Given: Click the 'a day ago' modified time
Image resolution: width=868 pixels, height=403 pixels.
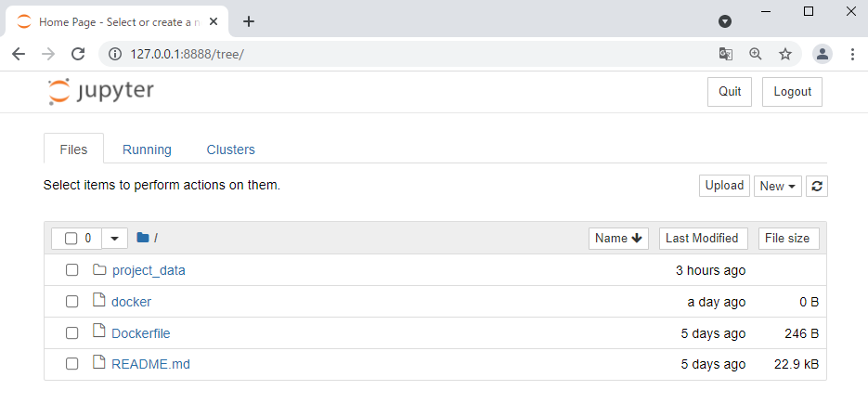Looking at the screenshot, I should pos(717,302).
